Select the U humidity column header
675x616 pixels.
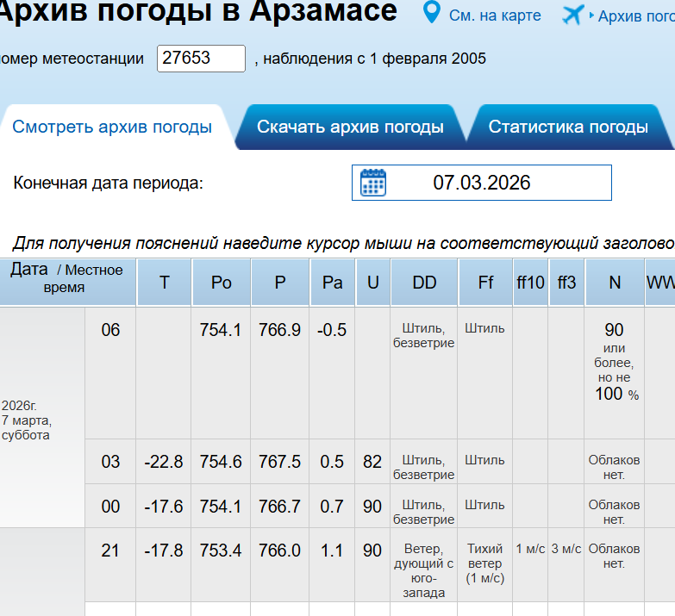[x=372, y=283]
